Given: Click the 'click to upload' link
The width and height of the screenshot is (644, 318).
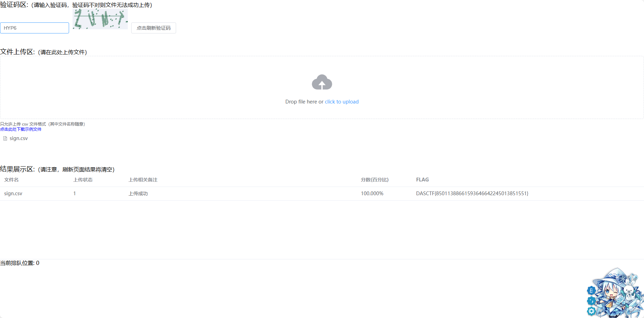Looking at the screenshot, I should coord(342,102).
